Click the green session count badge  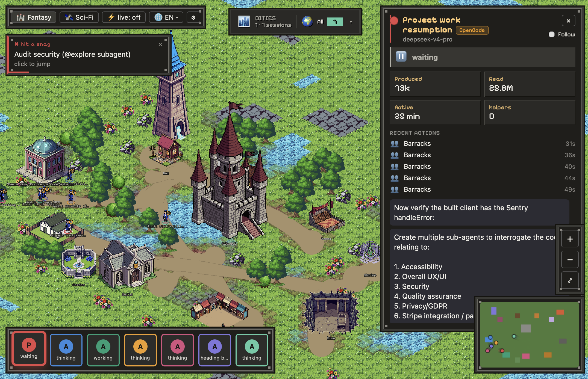(335, 22)
